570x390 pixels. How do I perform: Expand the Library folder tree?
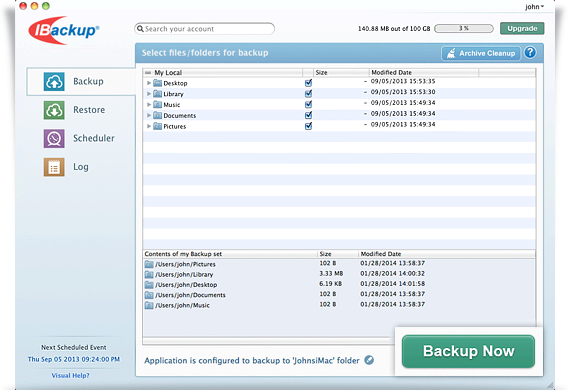tap(149, 94)
